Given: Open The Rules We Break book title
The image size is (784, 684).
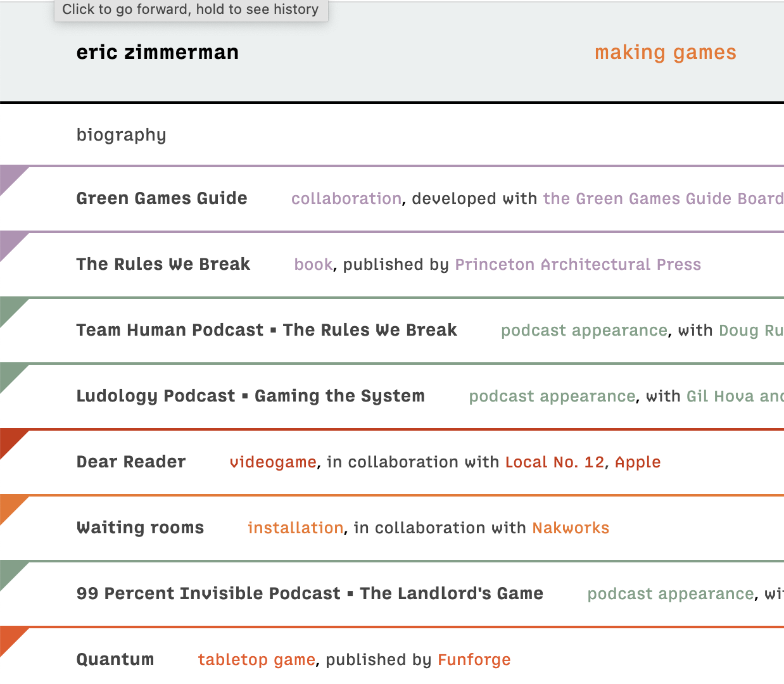Looking at the screenshot, I should click(x=163, y=265).
